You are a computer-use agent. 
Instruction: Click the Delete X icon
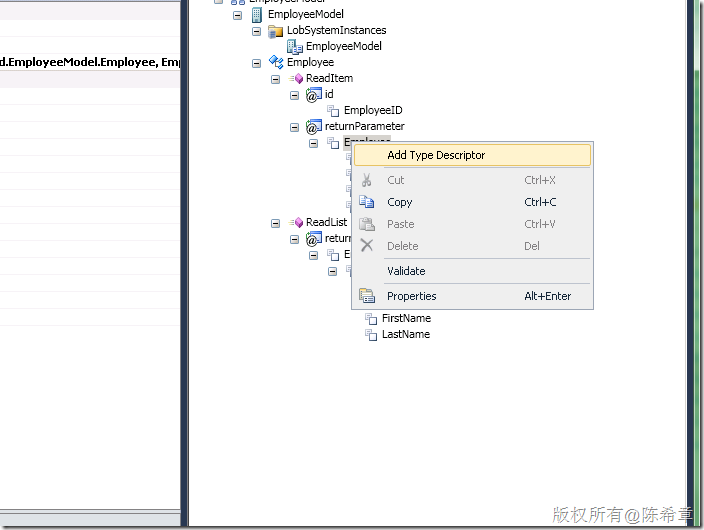tap(367, 245)
